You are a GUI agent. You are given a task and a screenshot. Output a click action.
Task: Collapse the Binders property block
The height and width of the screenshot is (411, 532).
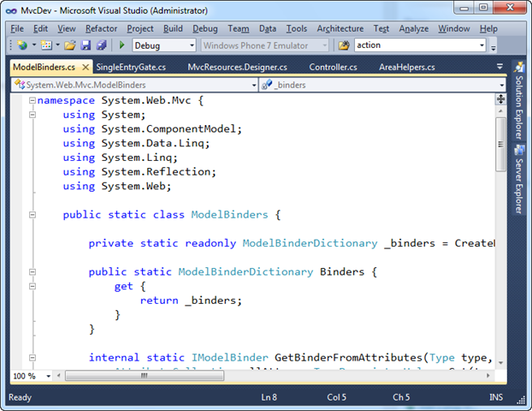point(33,271)
